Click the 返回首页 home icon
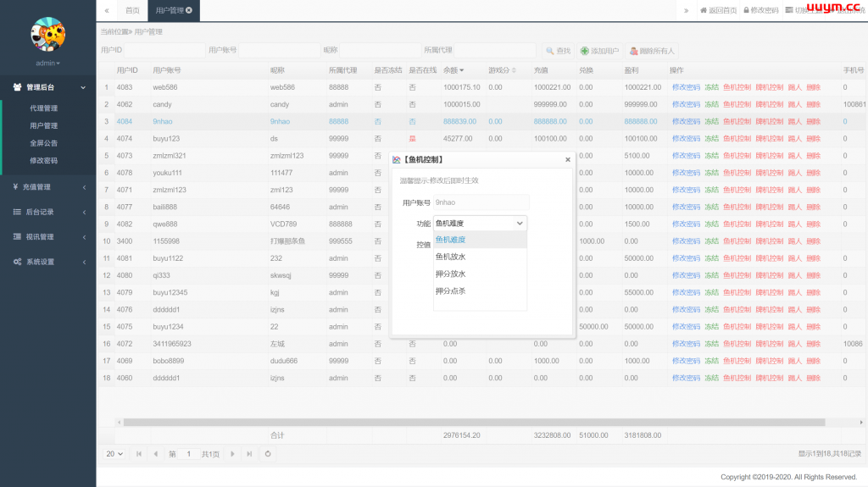Viewport: 868px width, 487px height. pyautogui.click(x=704, y=10)
